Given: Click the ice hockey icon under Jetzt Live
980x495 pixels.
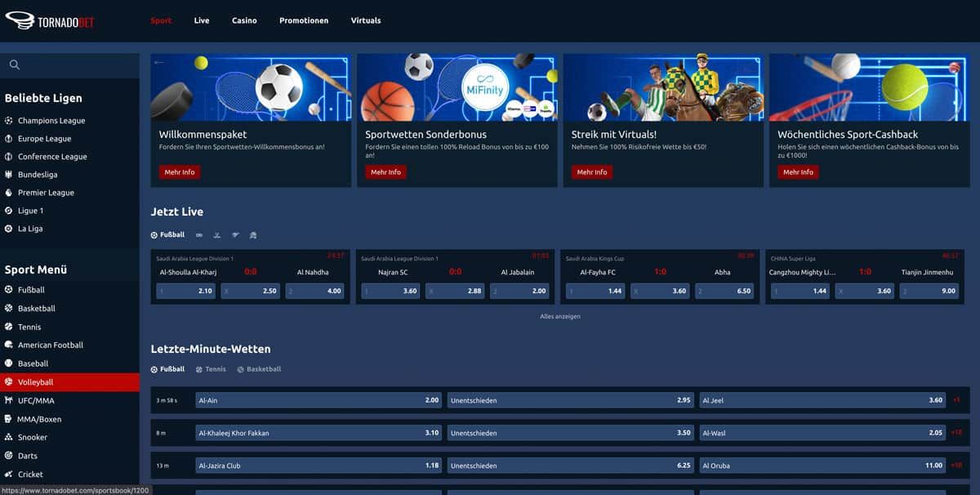Looking at the screenshot, I should coord(216,235).
